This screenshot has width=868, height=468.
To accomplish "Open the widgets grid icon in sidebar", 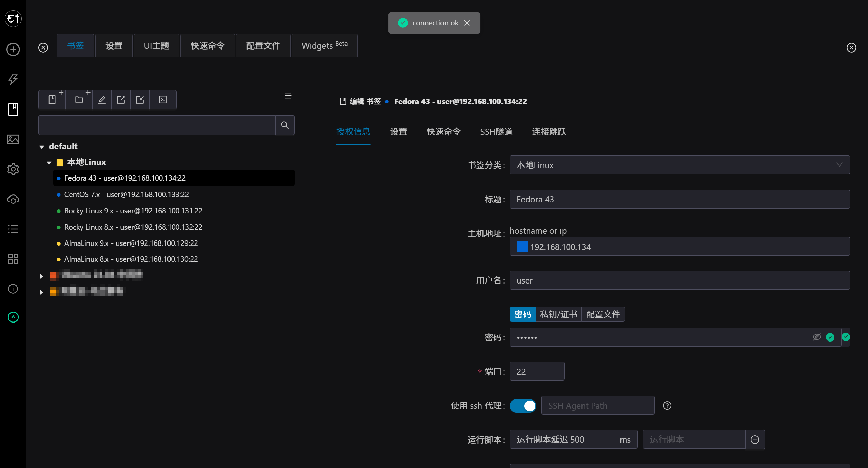I will (13, 259).
